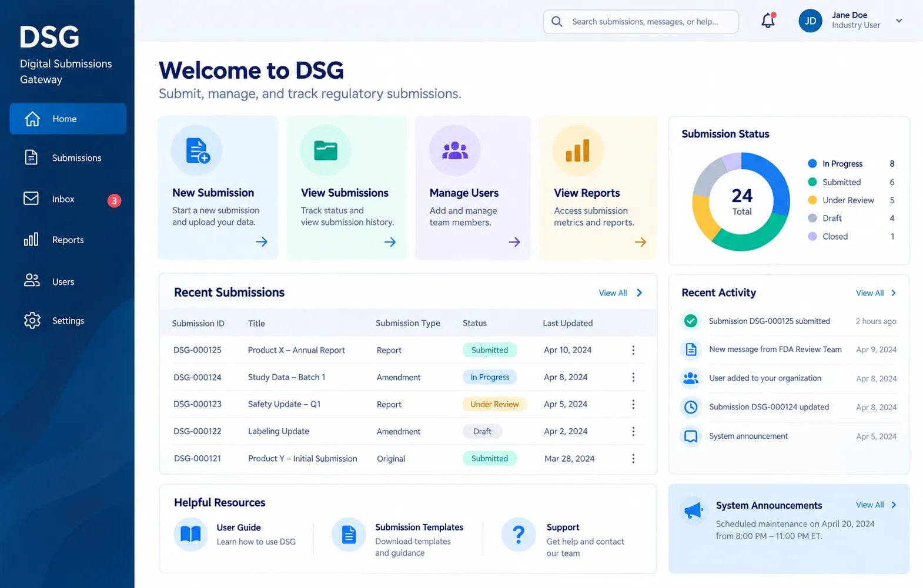This screenshot has width=923, height=588.
Task: Click the Submission Templates document icon
Action: pos(349,535)
